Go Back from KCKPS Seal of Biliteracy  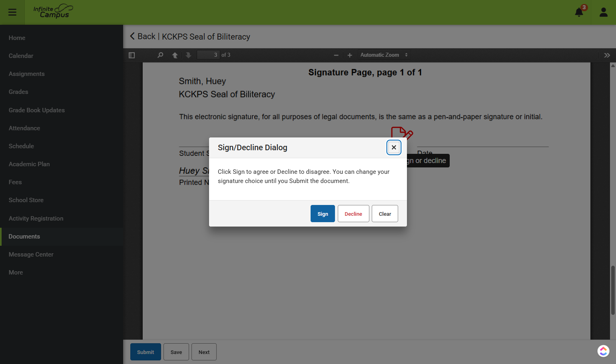click(143, 36)
